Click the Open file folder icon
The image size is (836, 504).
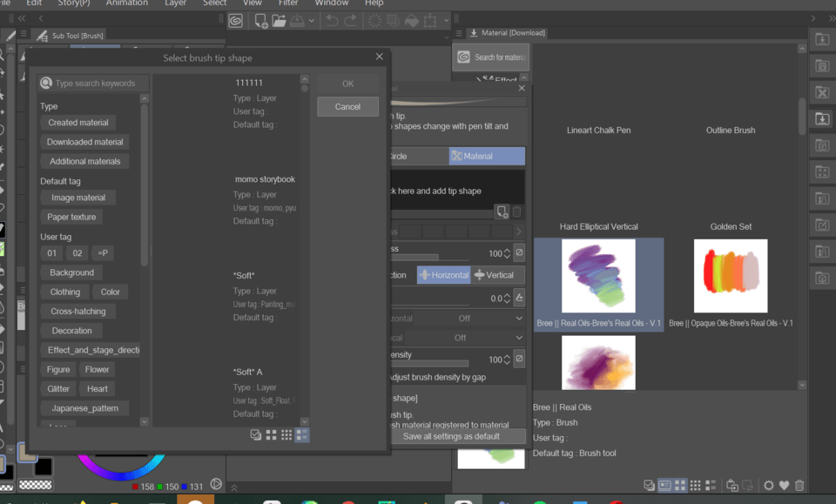[x=279, y=21]
